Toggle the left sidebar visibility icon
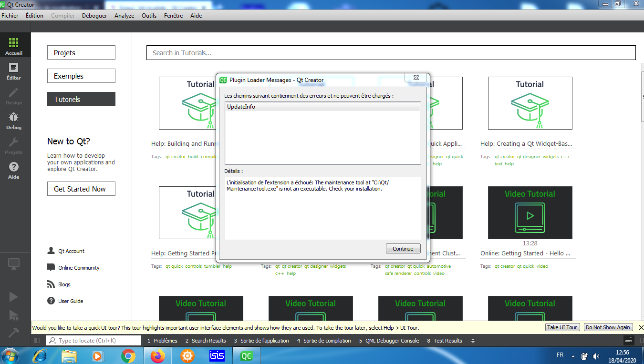The height and width of the screenshot is (364, 644). click(x=37, y=341)
